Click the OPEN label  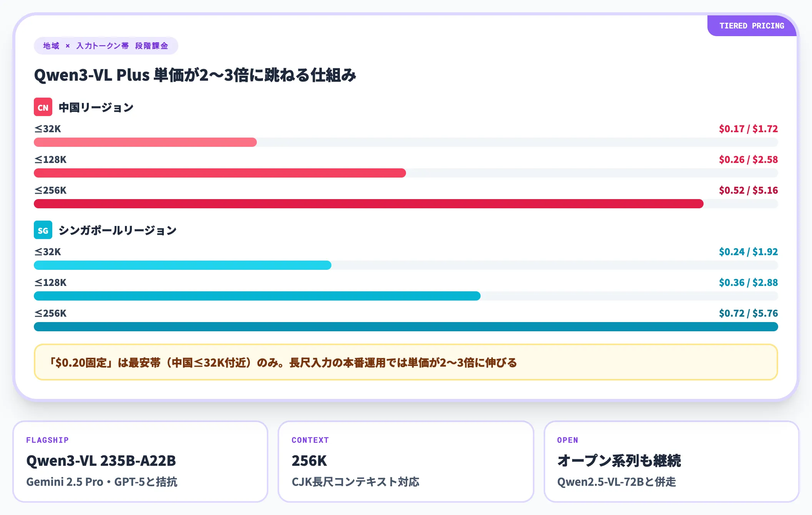click(567, 440)
